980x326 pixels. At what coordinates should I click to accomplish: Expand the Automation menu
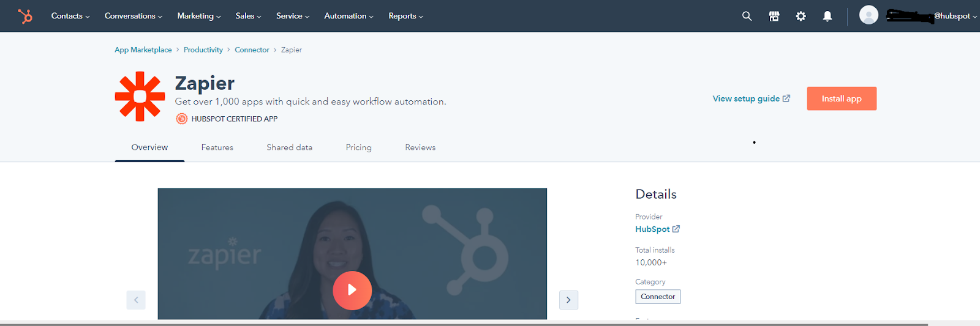349,16
